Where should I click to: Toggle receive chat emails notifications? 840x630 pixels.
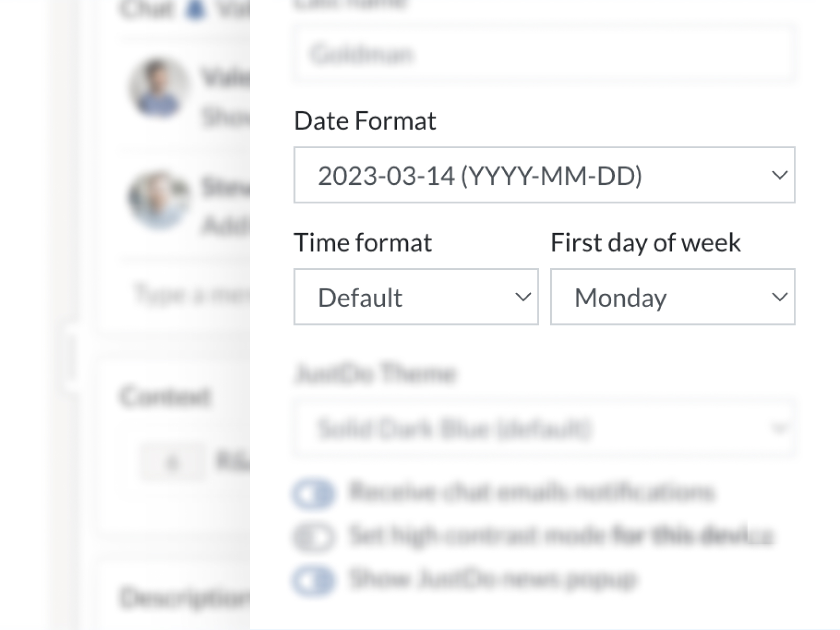click(x=313, y=493)
